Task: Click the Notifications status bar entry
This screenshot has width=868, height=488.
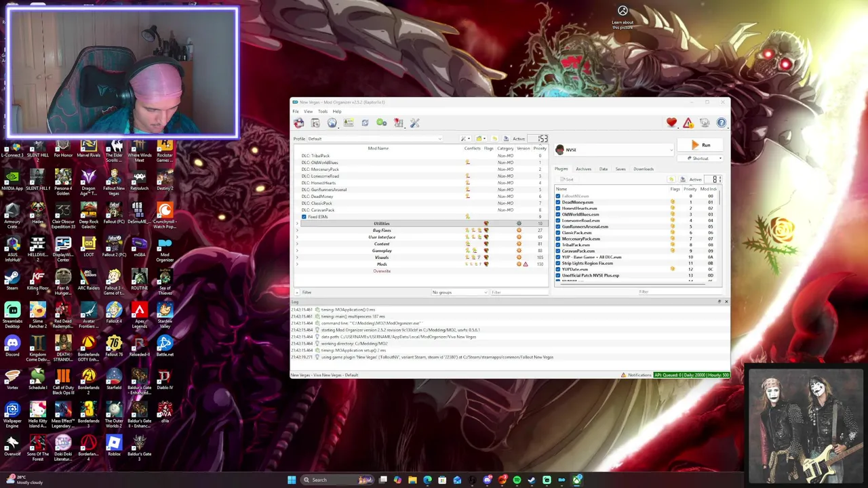Action: pyautogui.click(x=636, y=375)
